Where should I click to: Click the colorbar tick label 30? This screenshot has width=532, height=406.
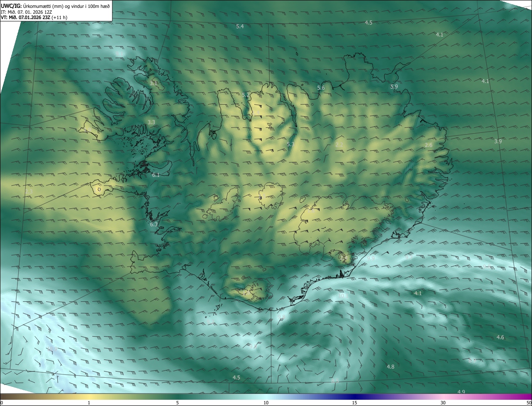(x=443, y=403)
